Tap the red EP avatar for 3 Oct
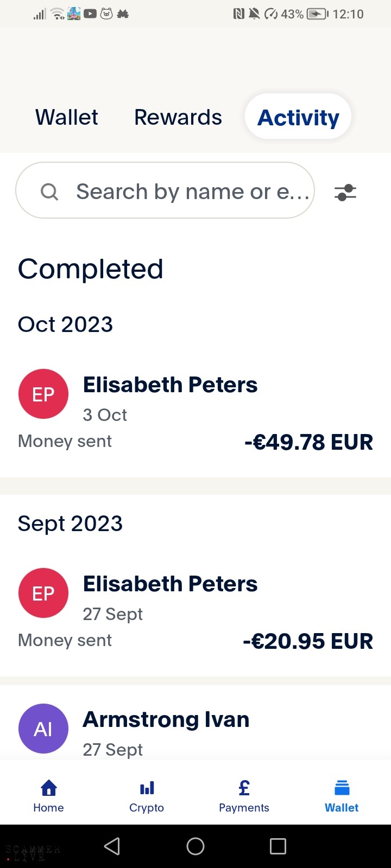This screenshot has height=868, width=391. click(x=43, y=394)
